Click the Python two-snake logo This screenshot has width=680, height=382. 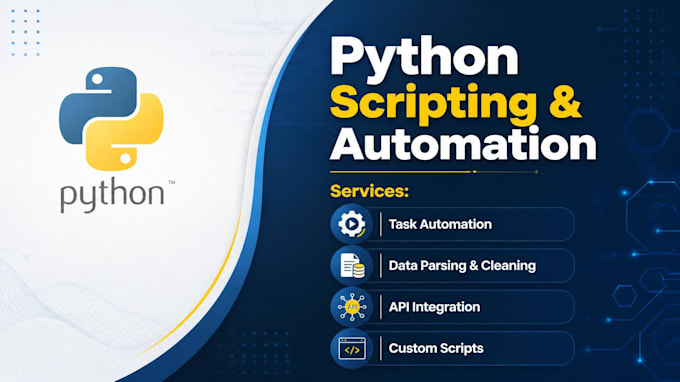(x=111, y=118)
